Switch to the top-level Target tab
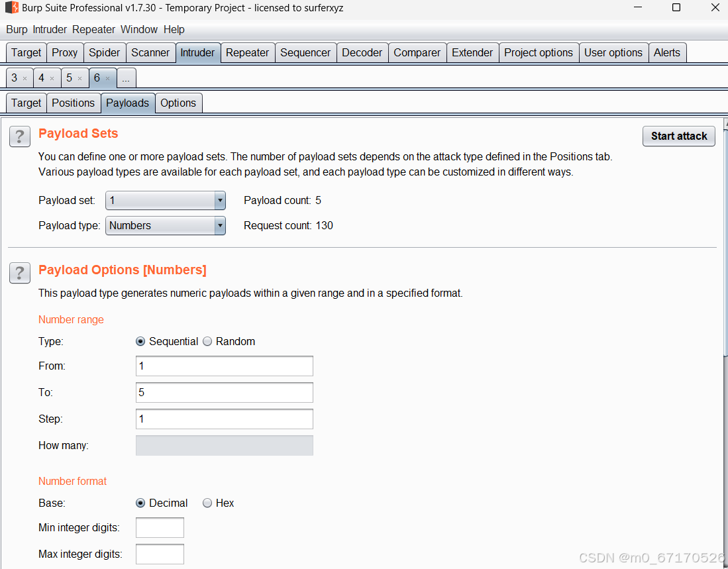 pos(26,52)
